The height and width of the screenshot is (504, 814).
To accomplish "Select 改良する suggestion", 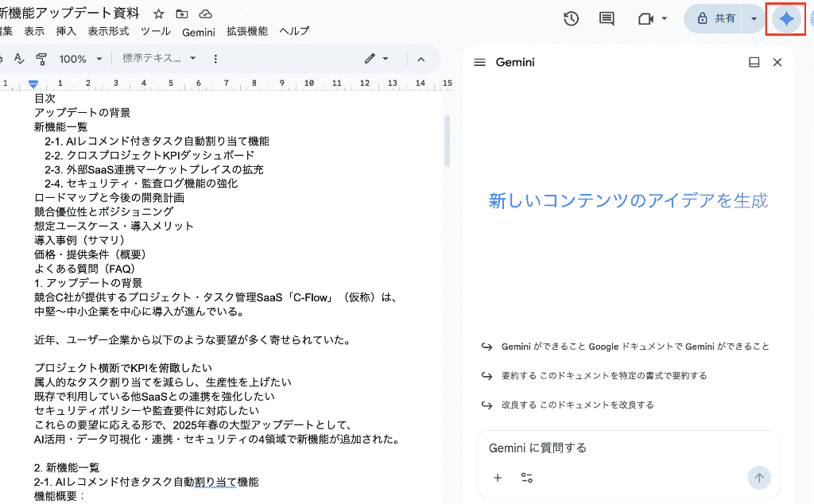I will point(568,405).
